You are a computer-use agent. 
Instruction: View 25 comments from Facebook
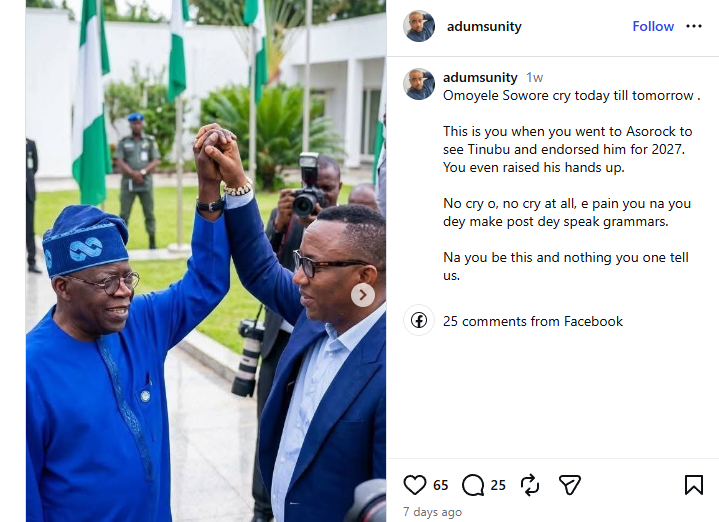(x=533, y=321)
